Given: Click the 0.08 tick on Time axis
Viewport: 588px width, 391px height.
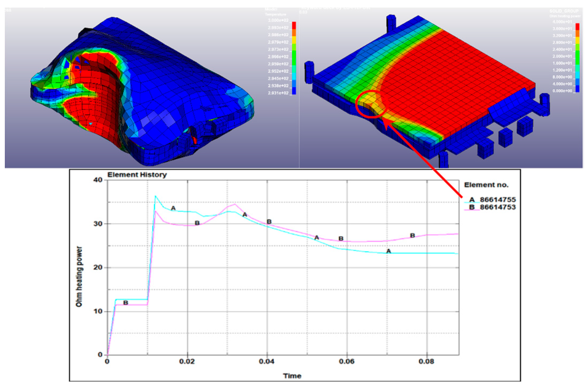Looking at the screenshot, I should tap(426, 362).
